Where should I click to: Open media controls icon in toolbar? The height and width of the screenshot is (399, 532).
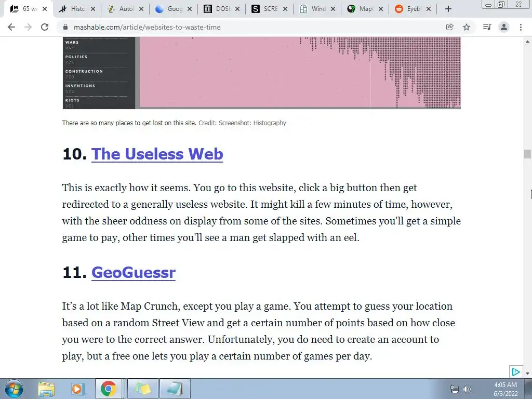click(x=487, y=27)
